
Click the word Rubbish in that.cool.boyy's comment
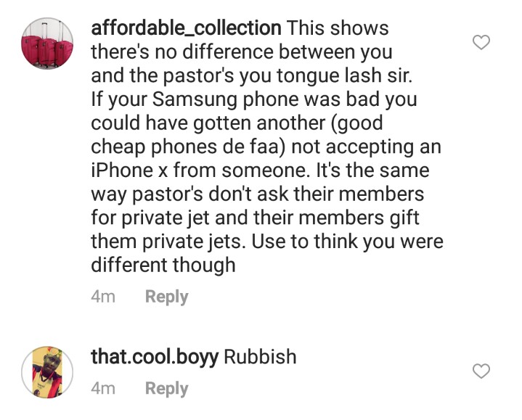260,357
